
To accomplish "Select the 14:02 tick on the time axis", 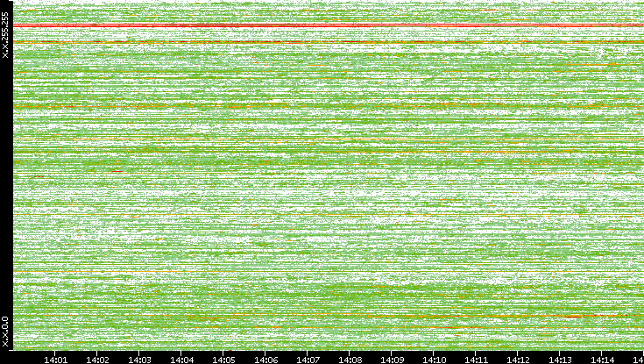I will point(98,359).
